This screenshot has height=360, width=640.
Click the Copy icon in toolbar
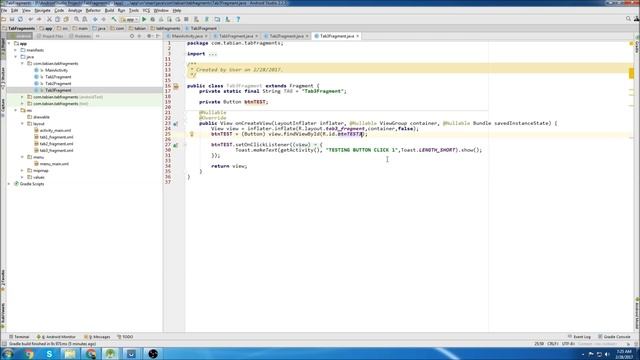58,19
